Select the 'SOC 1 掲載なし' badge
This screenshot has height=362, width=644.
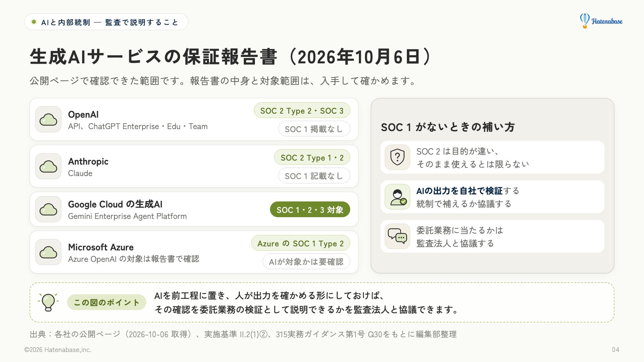(314, 129)
